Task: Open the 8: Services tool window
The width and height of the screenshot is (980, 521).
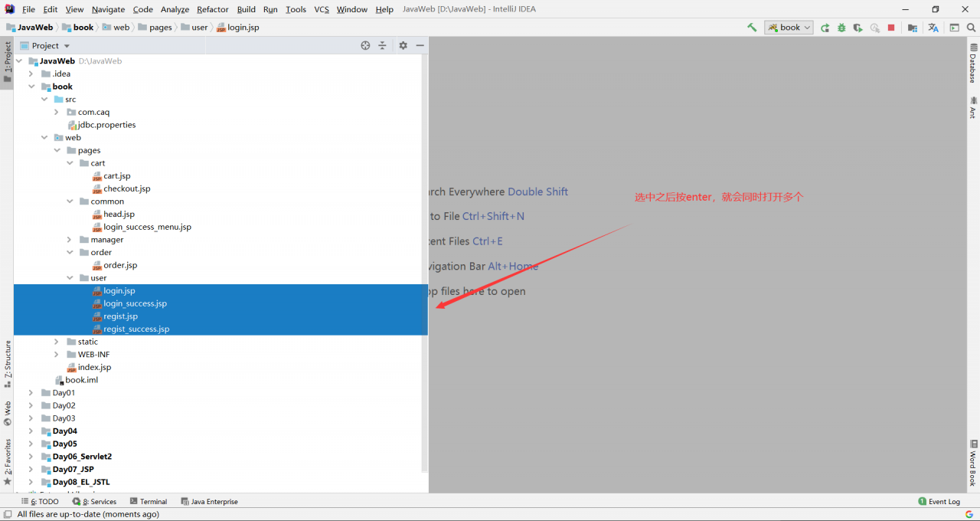Action: [x=94, y=501]
